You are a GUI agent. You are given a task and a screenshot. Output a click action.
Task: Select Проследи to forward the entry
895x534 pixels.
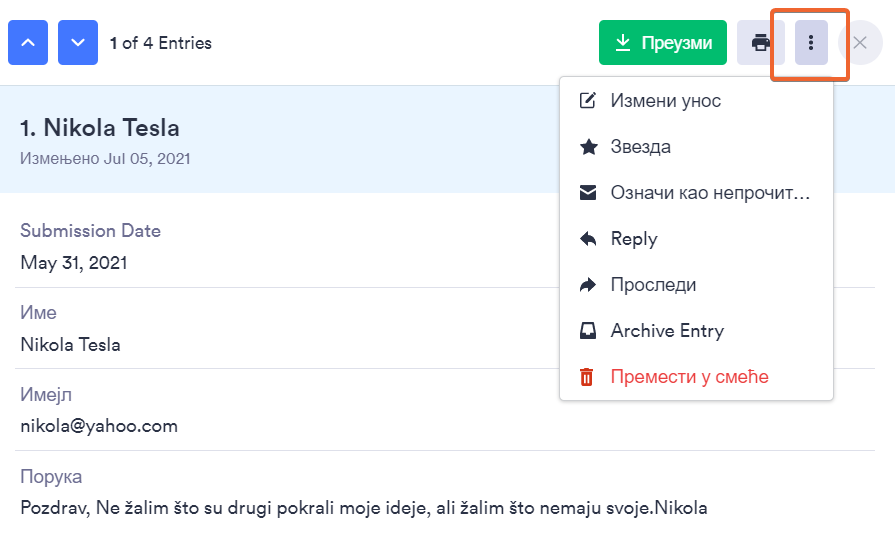[653, 285]
